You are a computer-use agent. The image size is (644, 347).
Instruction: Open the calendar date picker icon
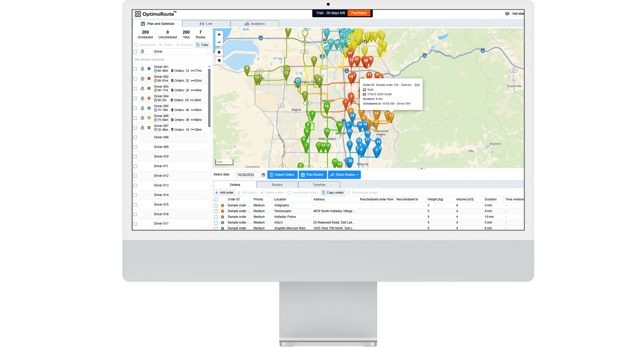(x=263, y=175)
